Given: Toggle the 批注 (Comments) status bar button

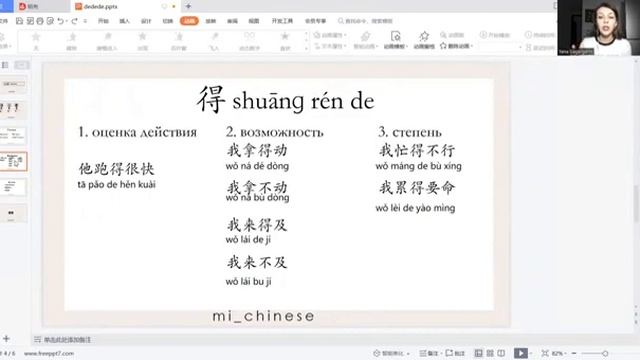Looking at the screenshot, I should (x=456, y=353).
